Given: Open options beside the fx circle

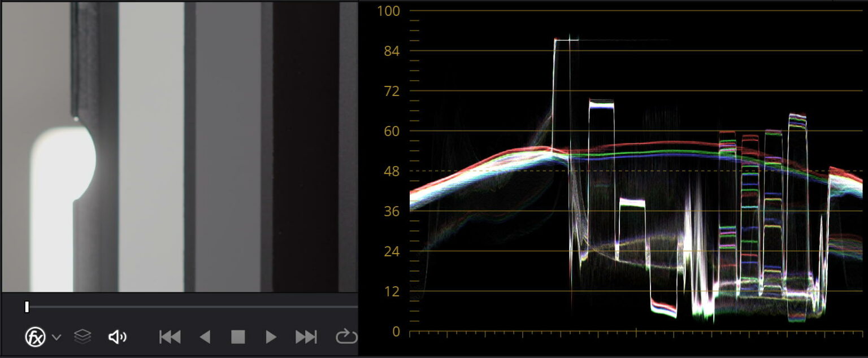Looking at the screenshot, I should (x=55, y=337).
